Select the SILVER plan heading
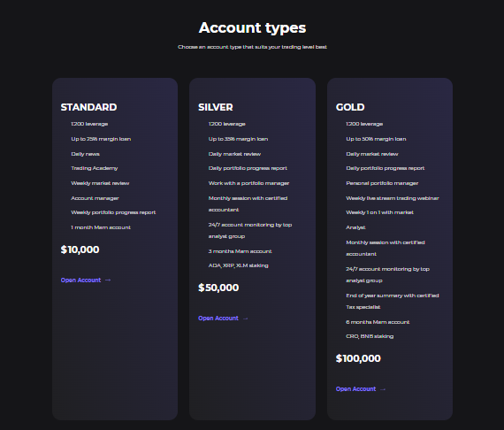 [216, 107]
